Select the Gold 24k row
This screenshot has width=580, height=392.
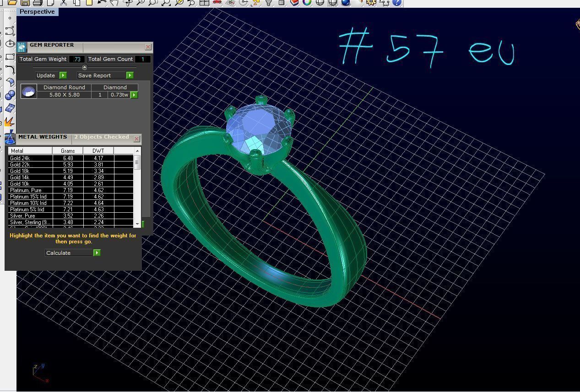(71, 158)
